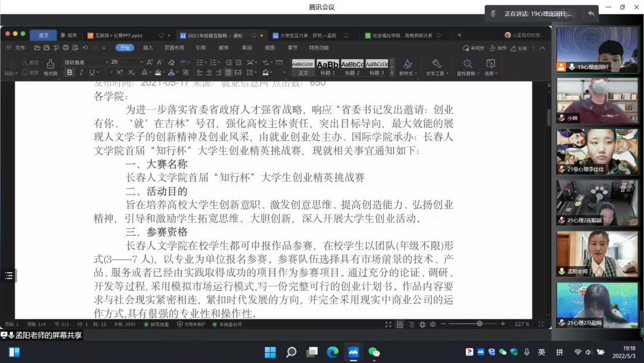Expand the underline style dropdown arrow

click(98, 73)
